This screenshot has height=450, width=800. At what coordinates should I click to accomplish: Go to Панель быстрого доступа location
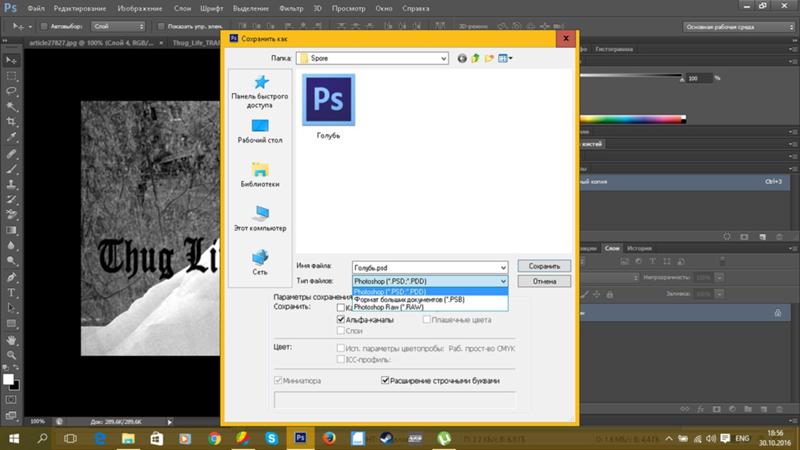pyautogui.click(x=260, y=92)
